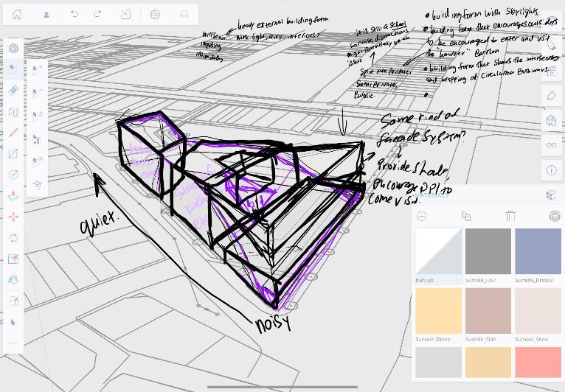This screenshot has height=392, width=565.
Task: Select the Paint Bucket tool
Action: coord(13,280)
